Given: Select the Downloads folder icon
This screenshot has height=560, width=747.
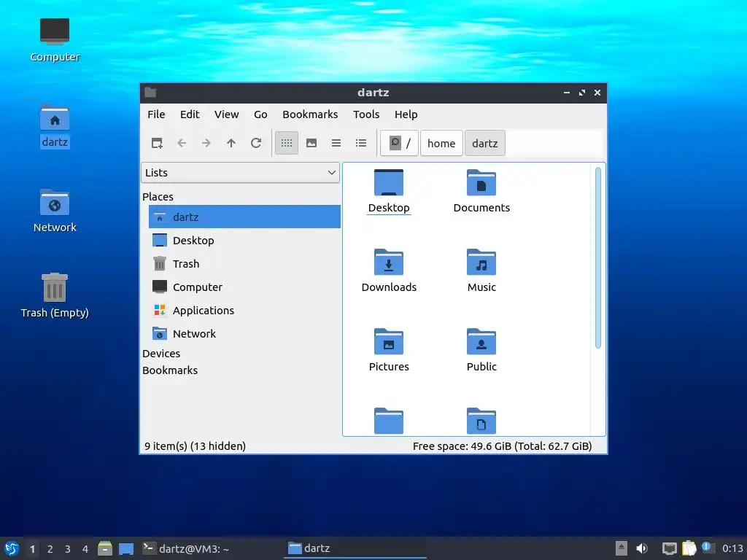Looking at the screenshot, I should pyautogui.click(x=389, y=271).
